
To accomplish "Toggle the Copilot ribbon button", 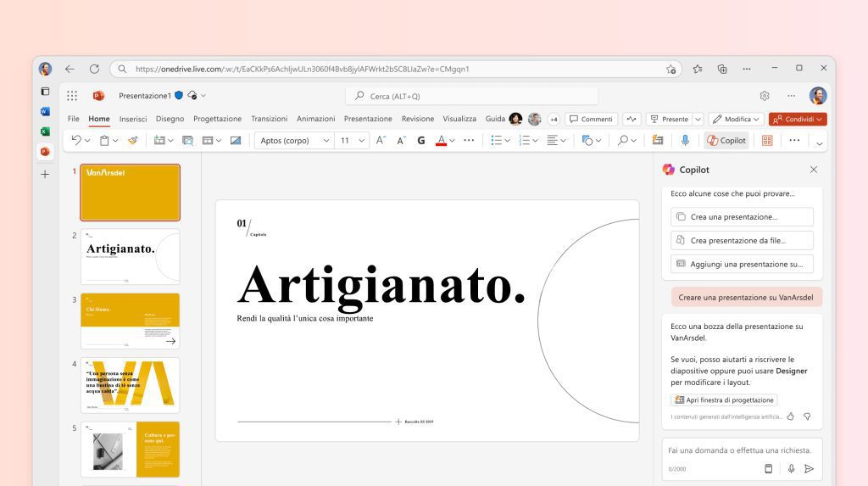I will pos(726,140).
